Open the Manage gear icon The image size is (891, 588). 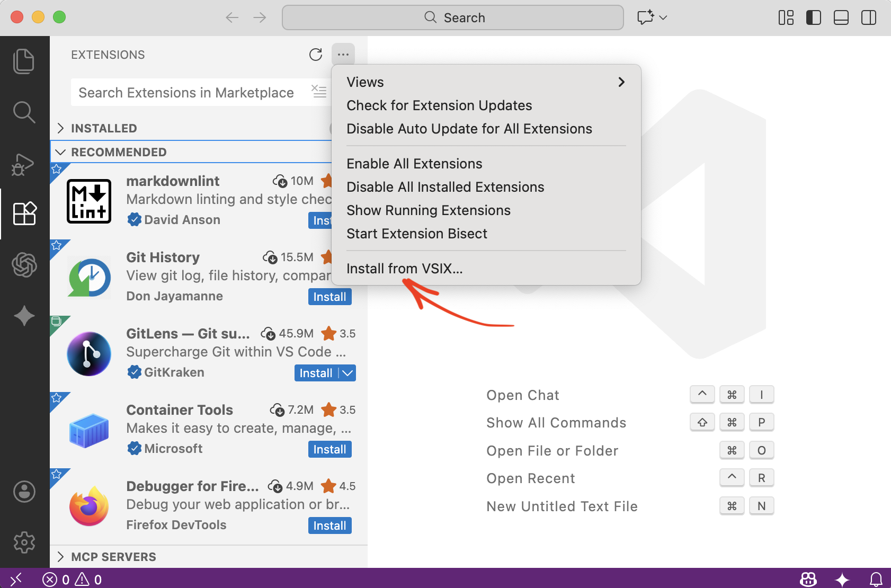(x=24, y=542)
